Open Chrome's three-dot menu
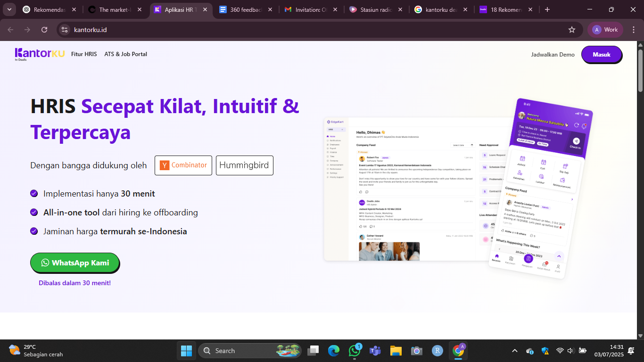 point(633,30)
